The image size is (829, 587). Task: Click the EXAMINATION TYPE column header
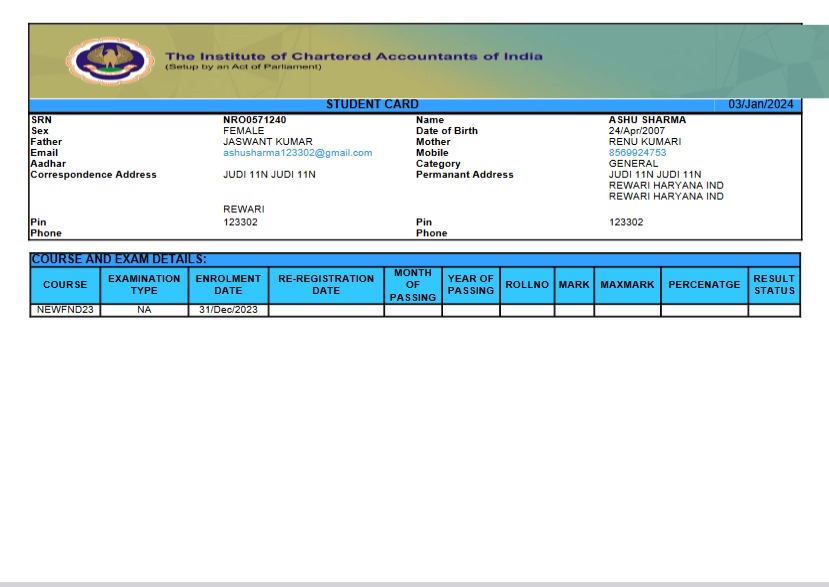point(144,285)
